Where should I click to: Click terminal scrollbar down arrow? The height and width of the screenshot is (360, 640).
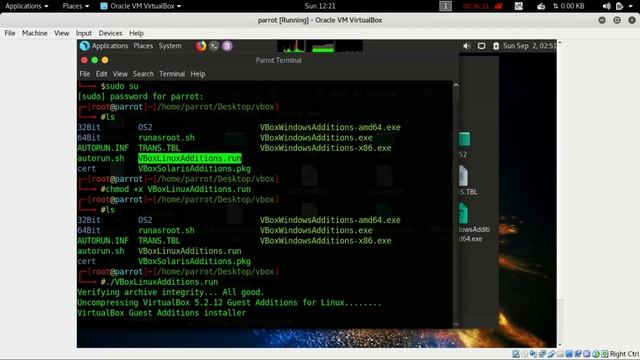456,324
